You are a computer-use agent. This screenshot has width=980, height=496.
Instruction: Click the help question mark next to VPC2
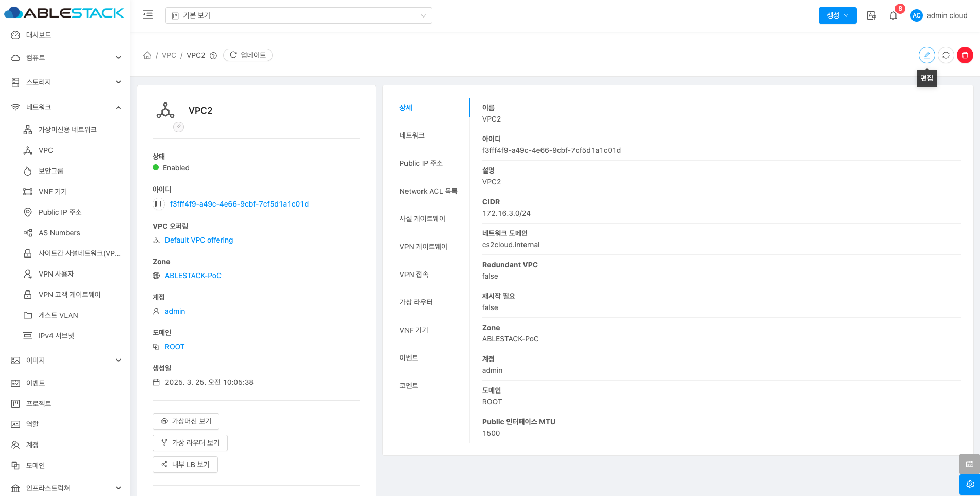coord(213,56)
